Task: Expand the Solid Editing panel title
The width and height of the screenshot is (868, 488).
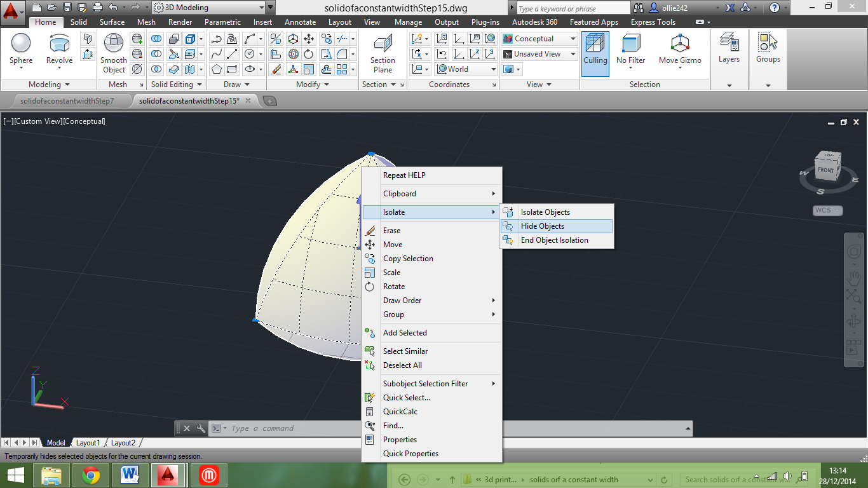Action: [177, 84]
